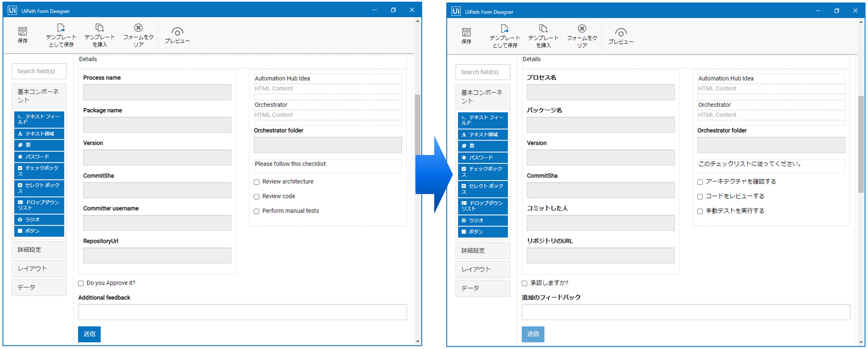Click テンプレートとして保存 in English-form window toolbar

[61, 35]
